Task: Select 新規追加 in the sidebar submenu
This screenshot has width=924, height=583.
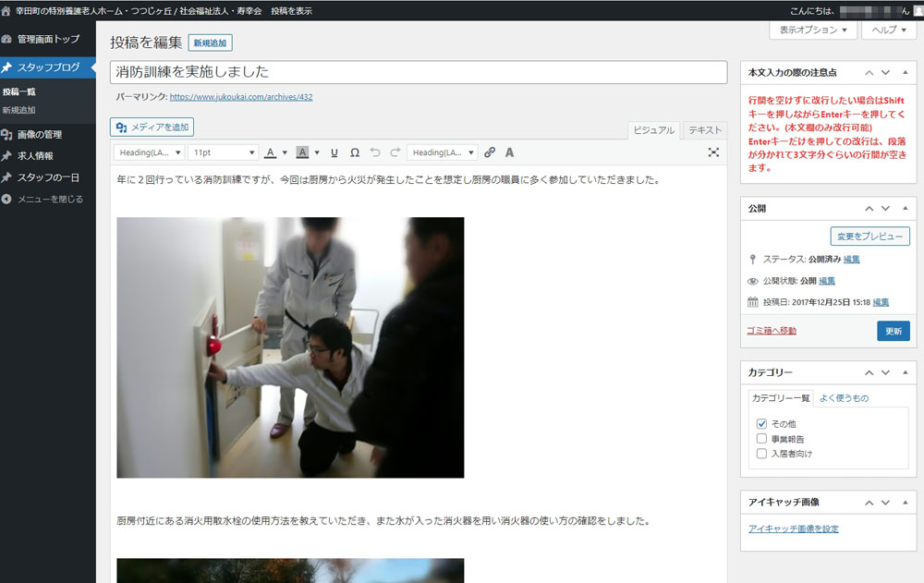Action: coord(18,110)
